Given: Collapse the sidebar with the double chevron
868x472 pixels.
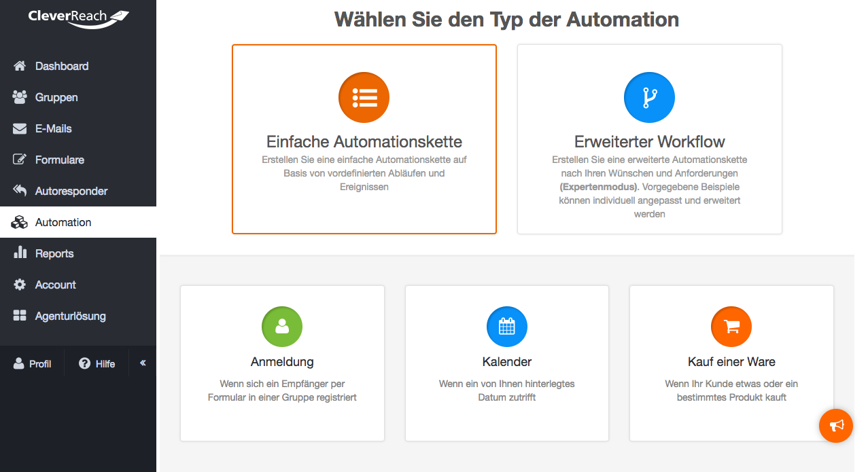Looking at the screenshot, I should 143,363.
